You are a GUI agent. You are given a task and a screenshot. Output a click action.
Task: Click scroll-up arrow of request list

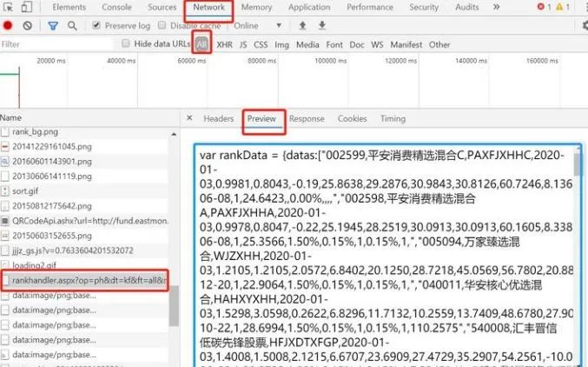click(x=174, y=134)
